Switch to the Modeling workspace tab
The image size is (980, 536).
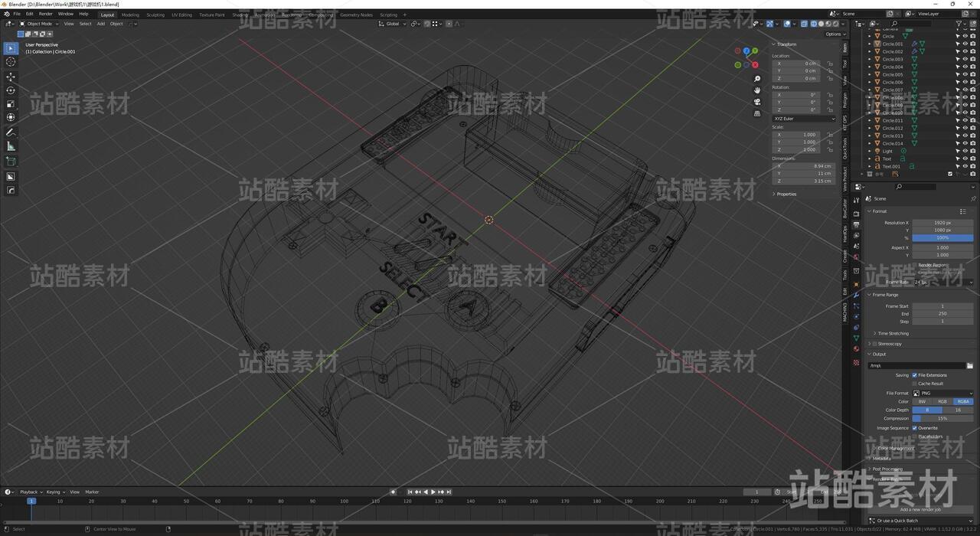[x=130, y=15]
